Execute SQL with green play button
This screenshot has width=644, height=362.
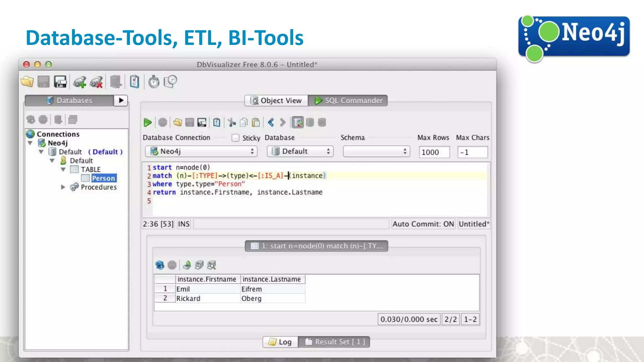click(147, 122)
